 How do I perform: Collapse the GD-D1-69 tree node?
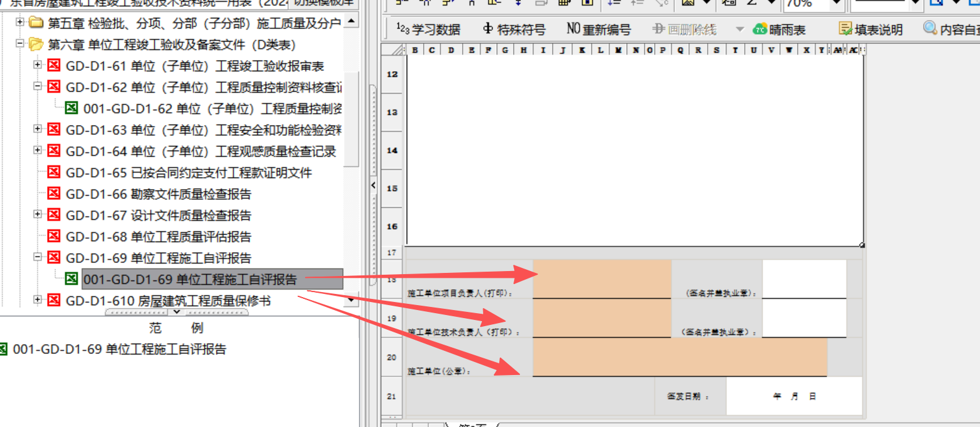click(x=38, y=257)
